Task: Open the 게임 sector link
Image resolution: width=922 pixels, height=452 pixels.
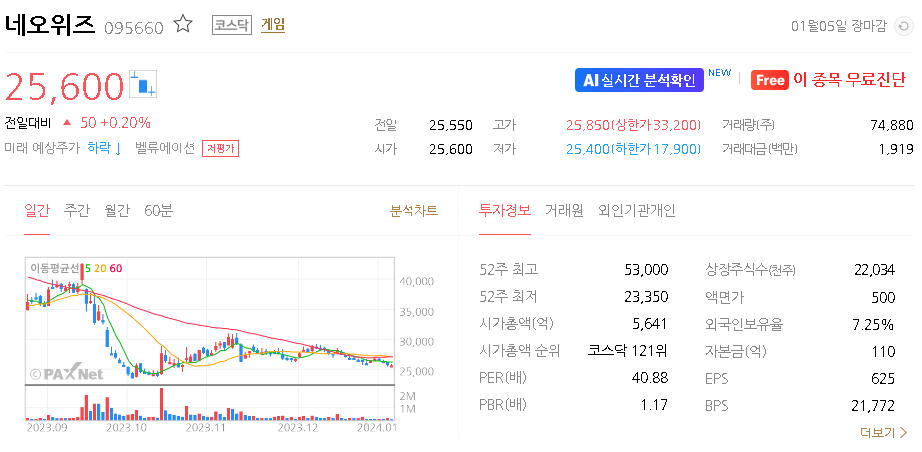Action: pos(273,25)
